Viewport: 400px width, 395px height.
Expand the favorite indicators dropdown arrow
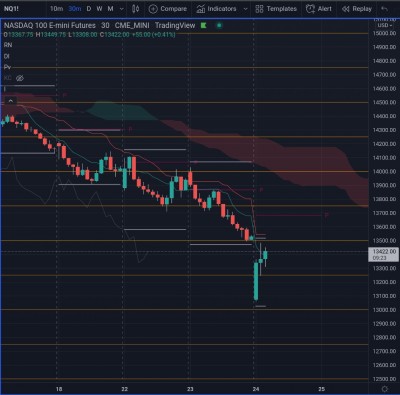pos(246,9)
